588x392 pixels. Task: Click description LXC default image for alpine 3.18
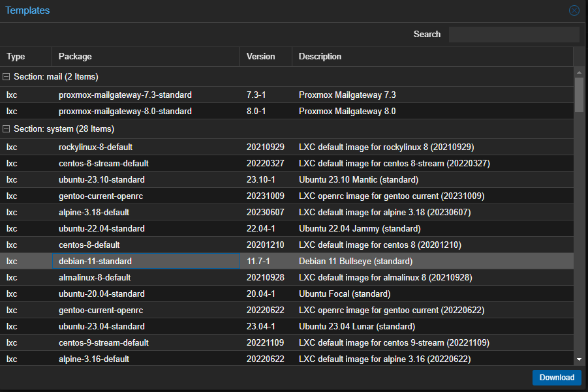coord(385,212)
